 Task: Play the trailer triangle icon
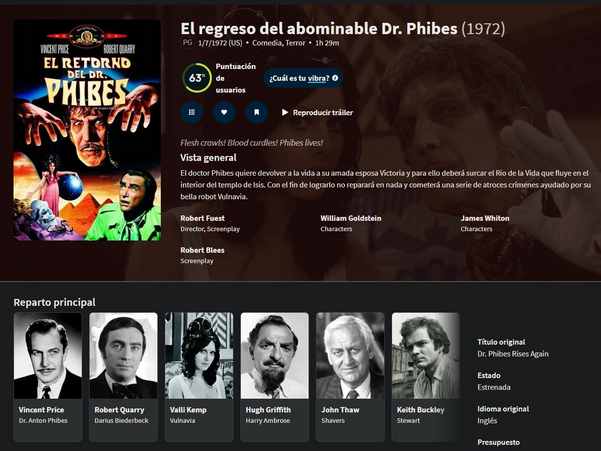point(285,112)
